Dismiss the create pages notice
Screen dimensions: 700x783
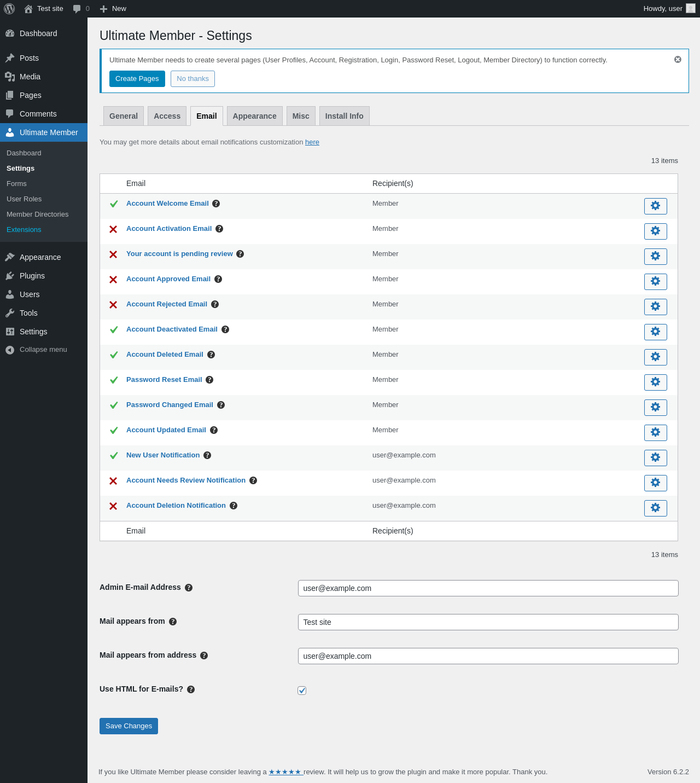[x=678, y=60]
